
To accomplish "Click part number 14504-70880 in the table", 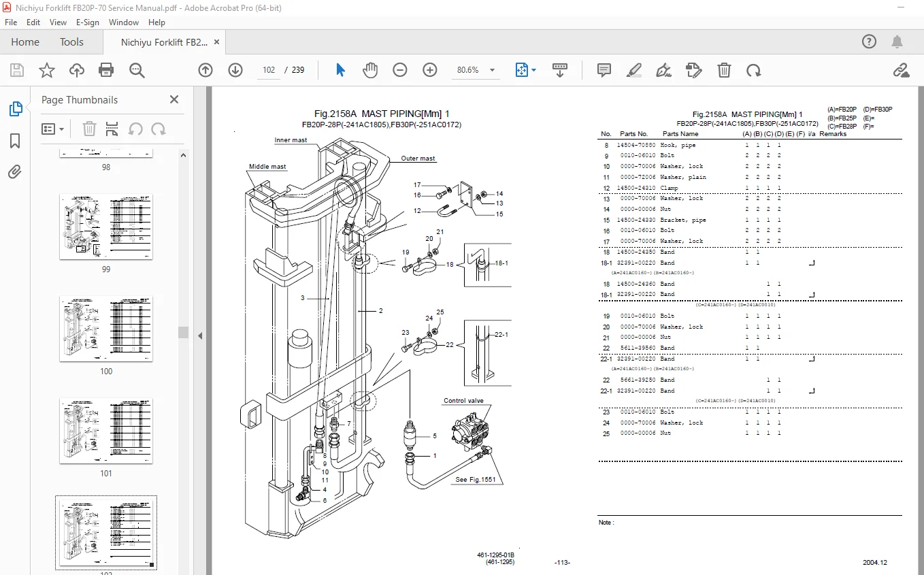I will tap(636, 145).
